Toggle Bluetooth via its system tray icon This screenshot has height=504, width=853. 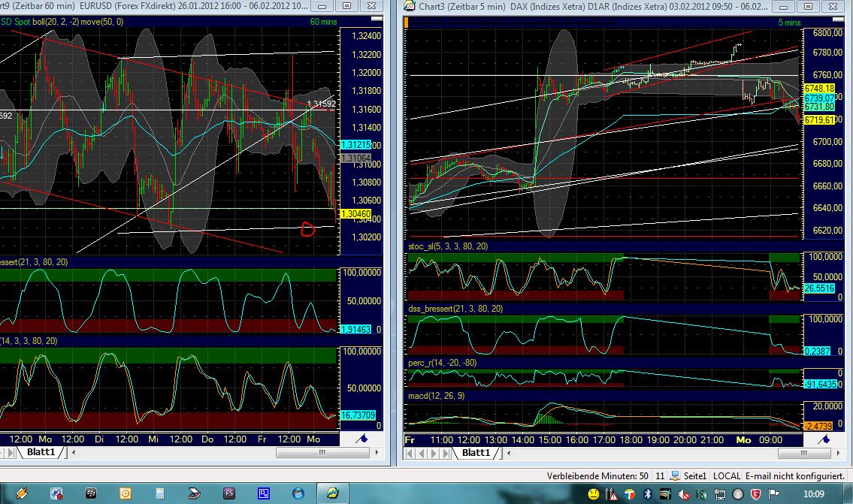coord(648,493)
